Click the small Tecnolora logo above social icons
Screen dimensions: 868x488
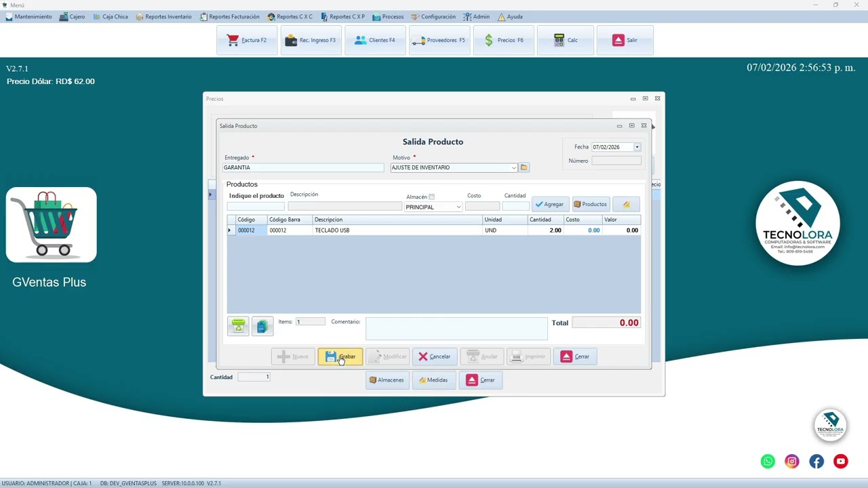point(830,425)
